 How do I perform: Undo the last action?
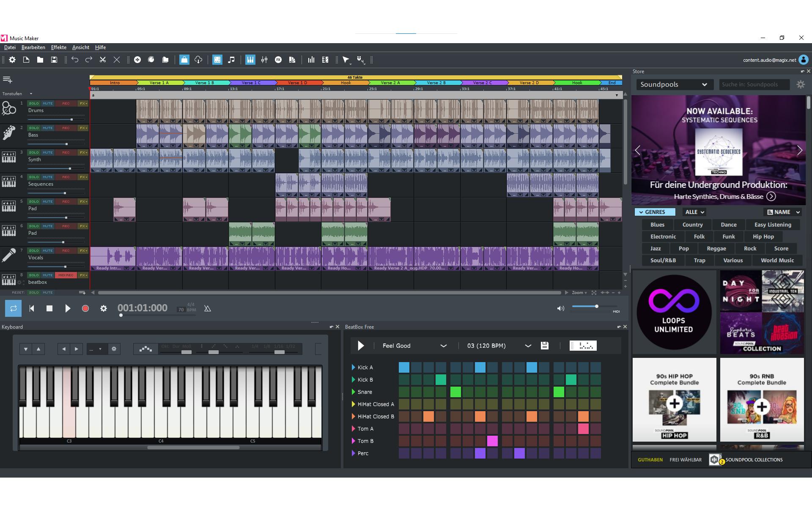pos(75,60)
